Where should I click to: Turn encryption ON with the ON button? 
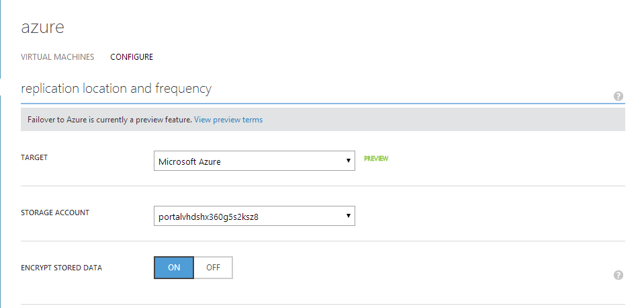click(x=174, y=267)
